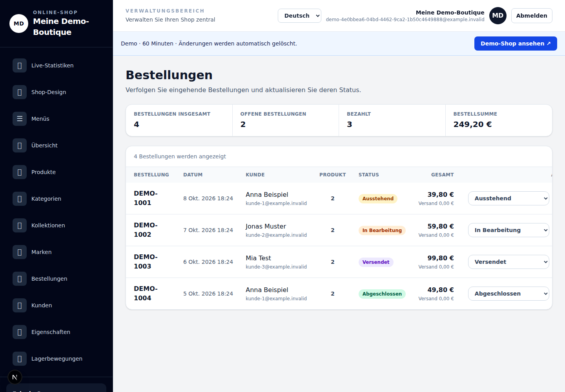Select the Eigenschaften sidebar icon
This screenshot has height=392, width=565.
pos(20,332)
